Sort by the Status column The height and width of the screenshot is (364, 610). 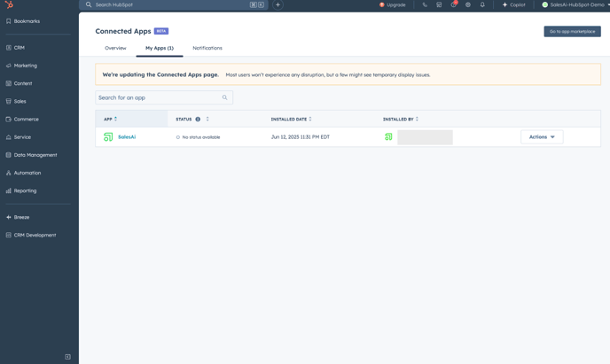click(x=207, y=119)
